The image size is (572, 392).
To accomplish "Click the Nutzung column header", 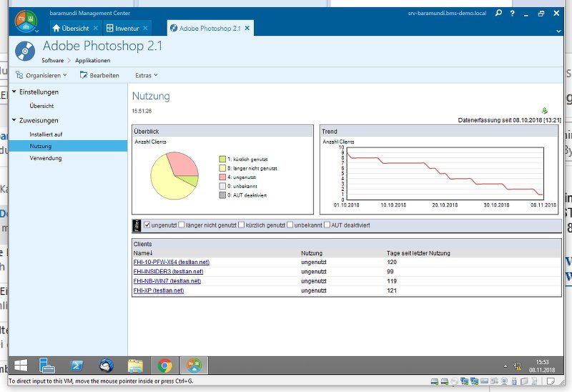I will (312, 253).
